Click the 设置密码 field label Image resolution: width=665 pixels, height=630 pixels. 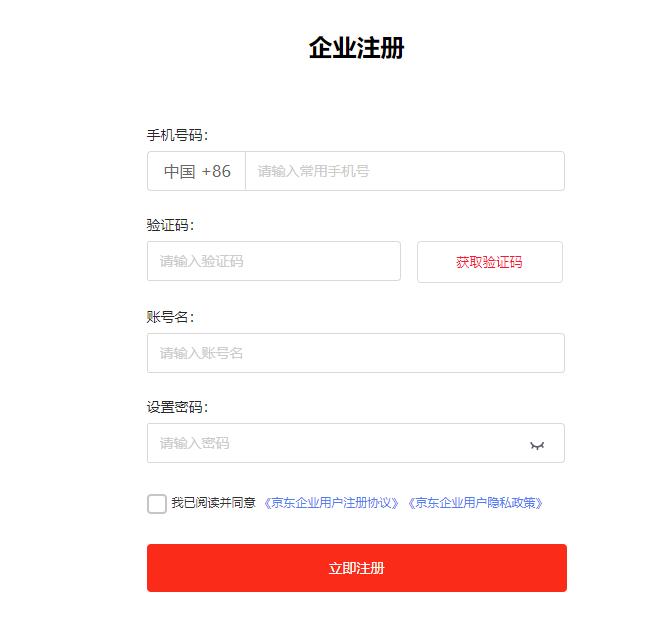click(x=177, y=407)
